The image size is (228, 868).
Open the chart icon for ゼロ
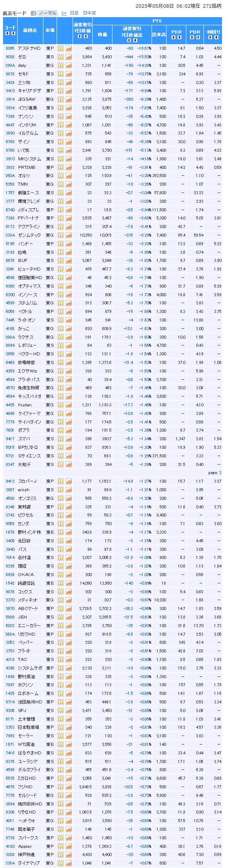pyautogui.click(x=69, y=57)
